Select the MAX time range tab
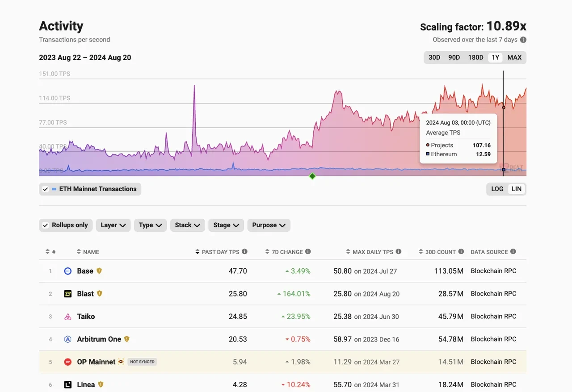572x392 pixels. [514, 57]
